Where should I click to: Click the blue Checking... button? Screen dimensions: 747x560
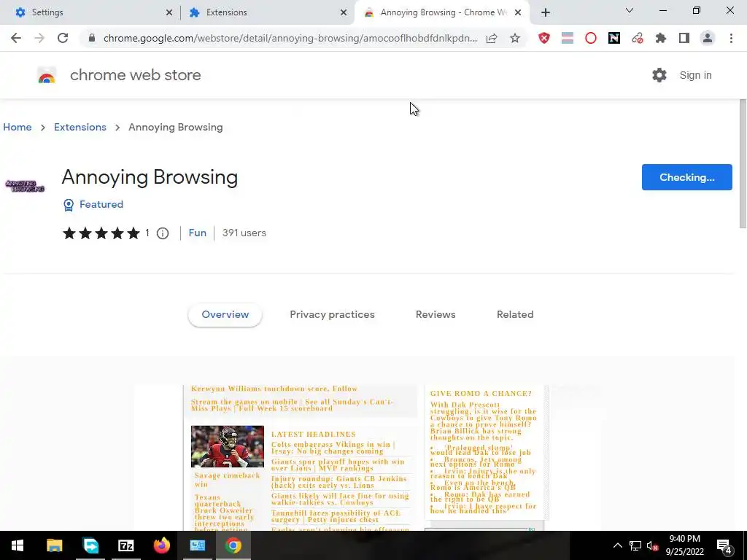(x=686, y=177)
